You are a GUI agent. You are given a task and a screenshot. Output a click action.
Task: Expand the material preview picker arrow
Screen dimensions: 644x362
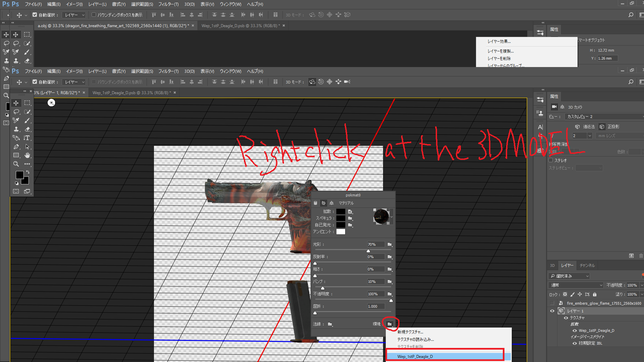click(x=391, y=217)
